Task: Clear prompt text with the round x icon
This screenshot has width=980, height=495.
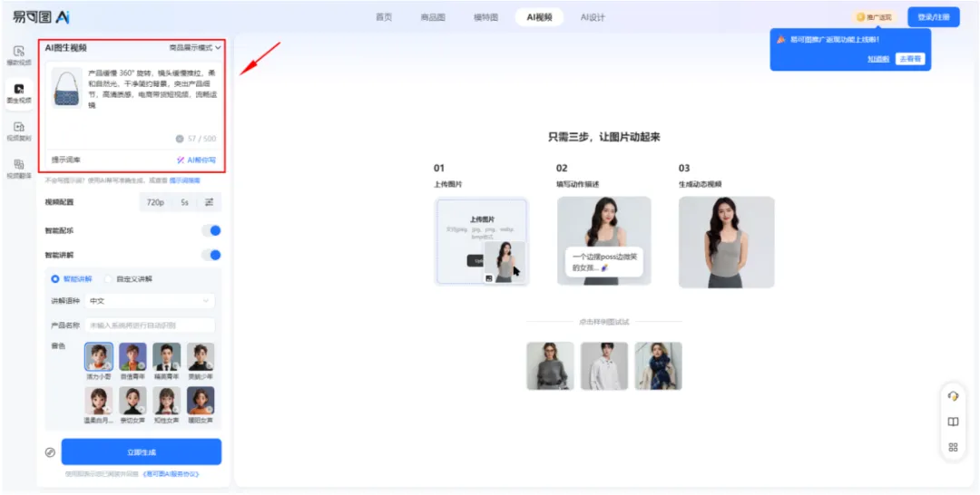Action: point(180,139)
